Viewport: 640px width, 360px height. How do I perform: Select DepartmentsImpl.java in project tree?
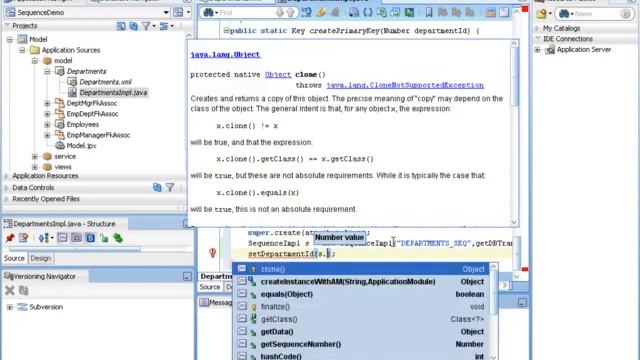113,93
